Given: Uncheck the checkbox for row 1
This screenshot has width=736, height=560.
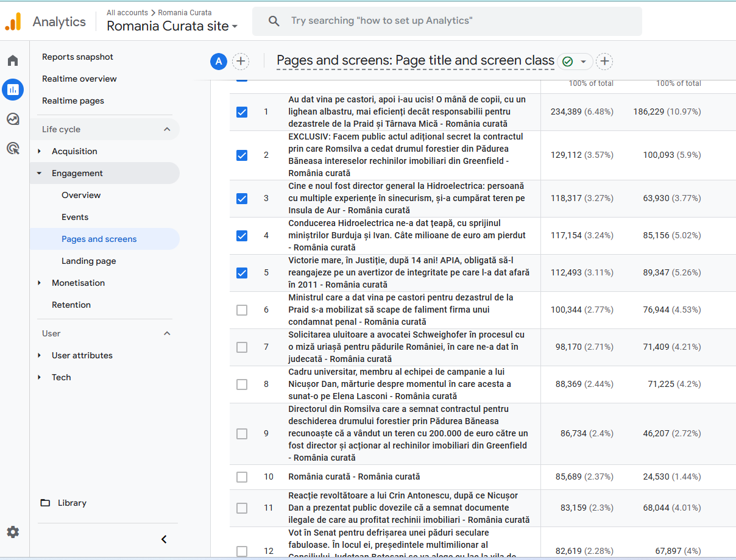Looking at the screenshot, I should coord(242,112).
